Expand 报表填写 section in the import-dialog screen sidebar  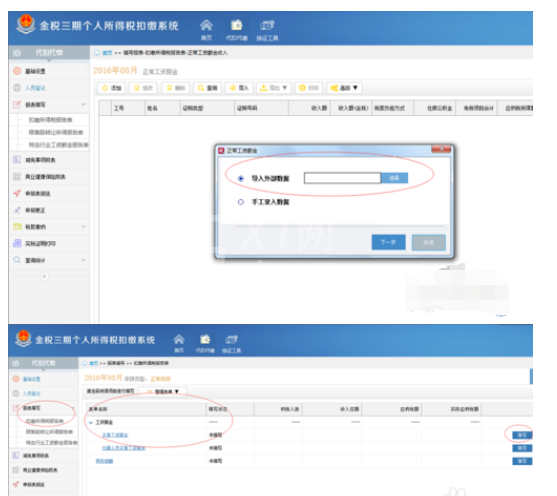84,104
